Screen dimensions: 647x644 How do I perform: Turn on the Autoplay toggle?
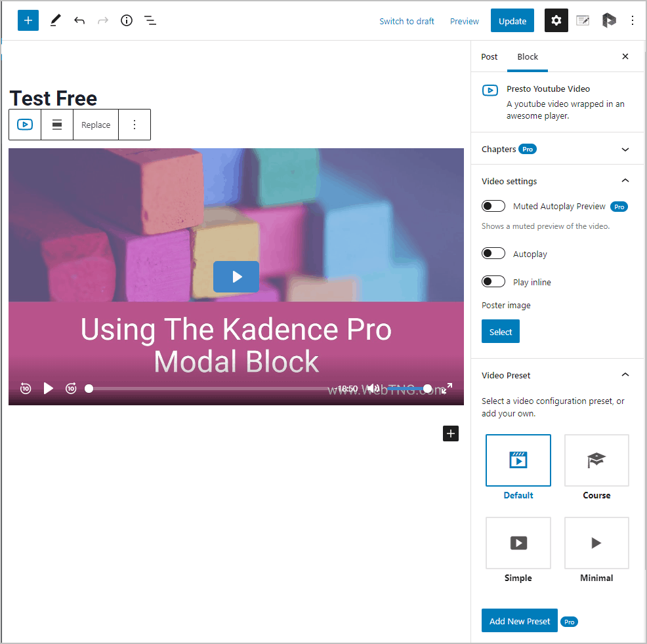(493, 254)
